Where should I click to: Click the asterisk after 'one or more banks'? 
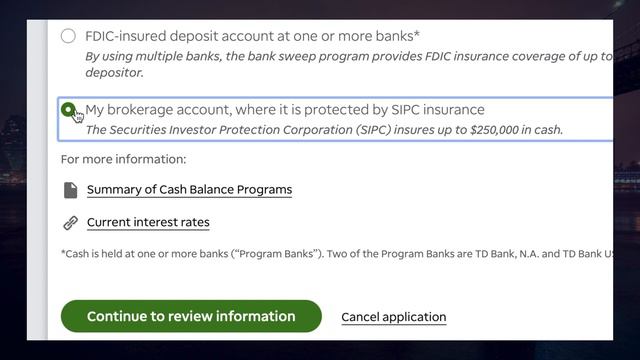click(417, 33)
